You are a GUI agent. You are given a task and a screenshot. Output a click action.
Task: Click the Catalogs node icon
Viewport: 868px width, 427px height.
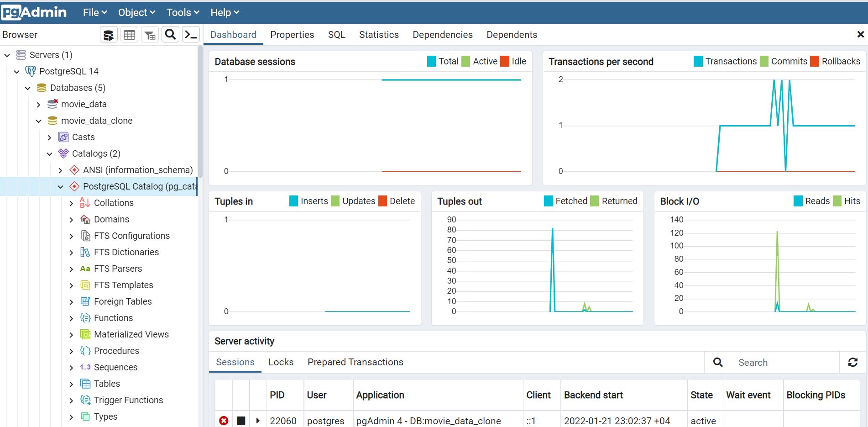tap(63, 153)
